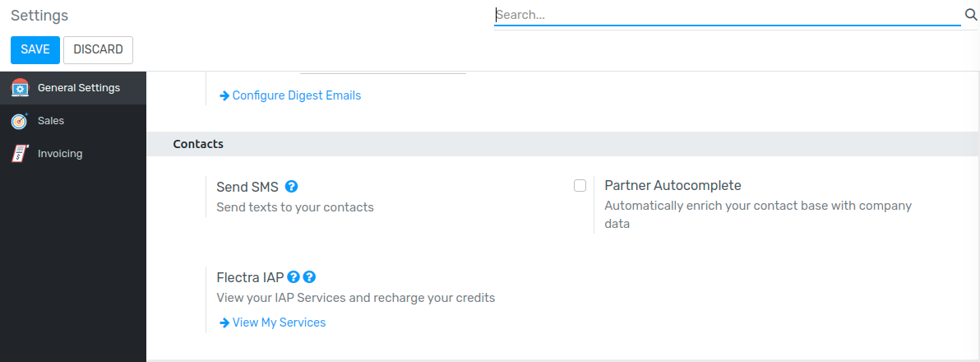Select General Settings tab label

pyautogui.click(x=79, y=87)
